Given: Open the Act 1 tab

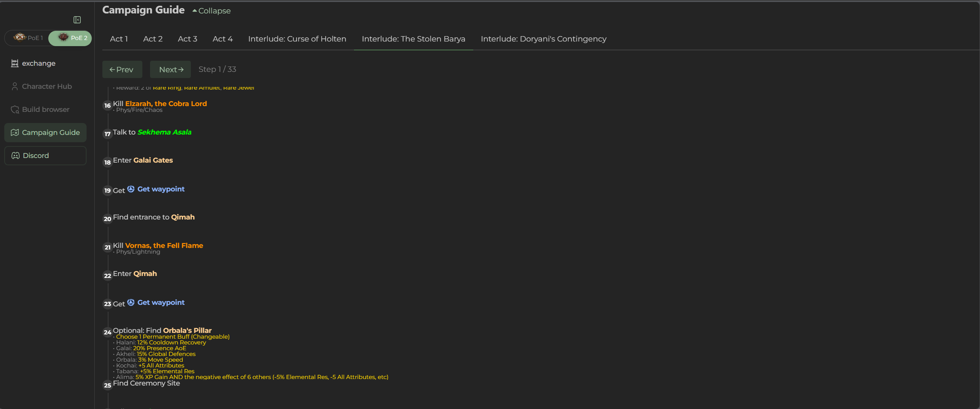Looking at the screenshot, I should tap(119, 39).
